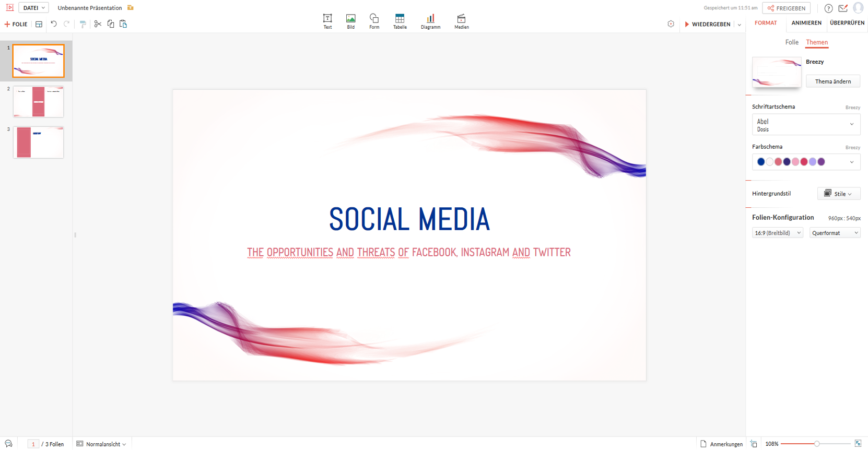This screenshot has width=868, height=450.
Task: Start the slideshow with WIEDERGEBEN
Action: 707,25
